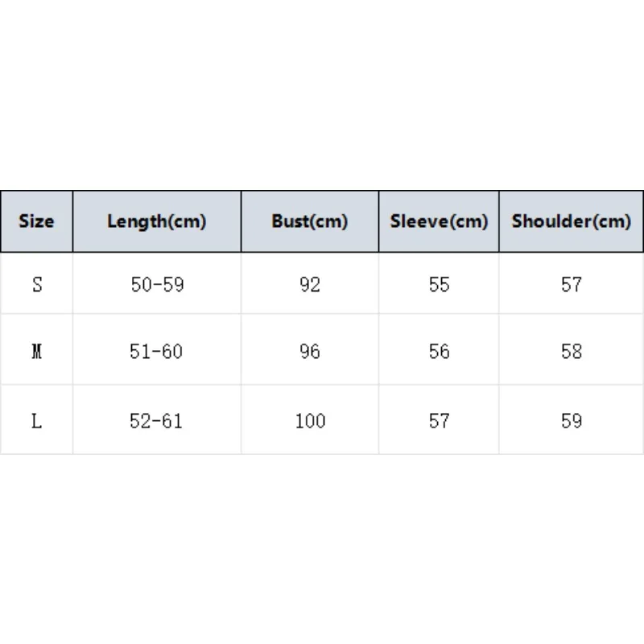Viewport: 644px width, 644px height.
Task: Select shoulder value 58
Action: click(572, 350)
